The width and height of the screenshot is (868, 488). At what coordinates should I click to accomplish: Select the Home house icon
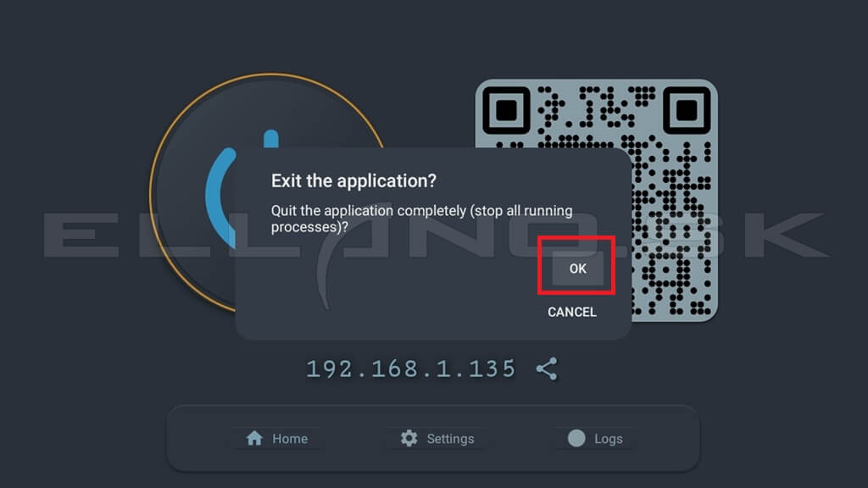click(x=254, y=438)
